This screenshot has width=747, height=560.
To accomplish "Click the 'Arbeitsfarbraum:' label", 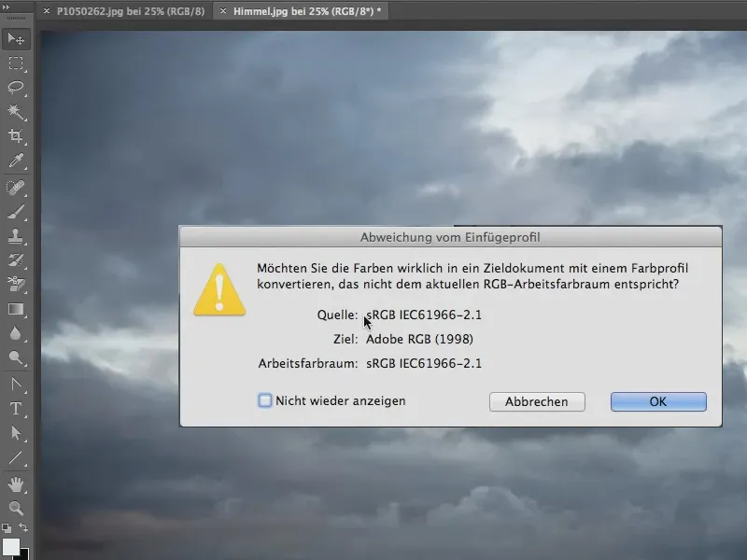I will point(308,363).
